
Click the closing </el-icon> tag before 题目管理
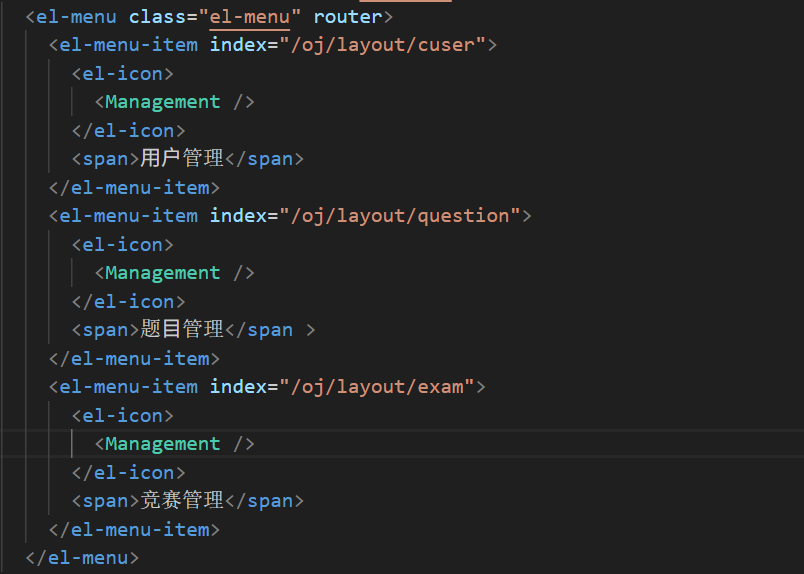[x=128, y=302]
